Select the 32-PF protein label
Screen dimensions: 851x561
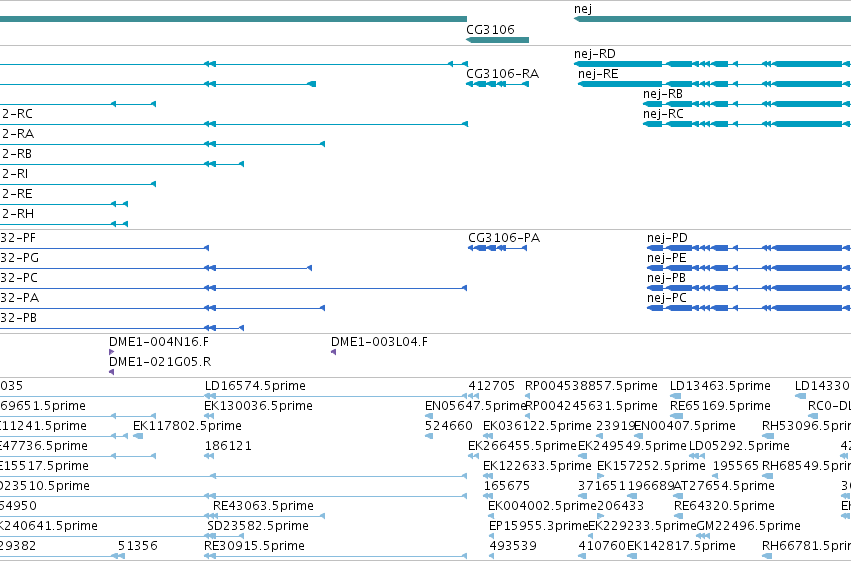tap(18, 238)
